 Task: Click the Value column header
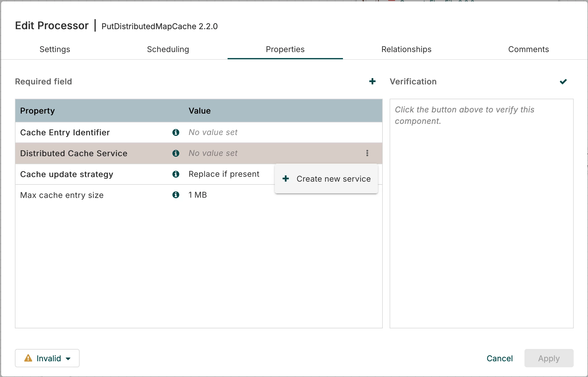pyautogui.click(x=200, y=111)
